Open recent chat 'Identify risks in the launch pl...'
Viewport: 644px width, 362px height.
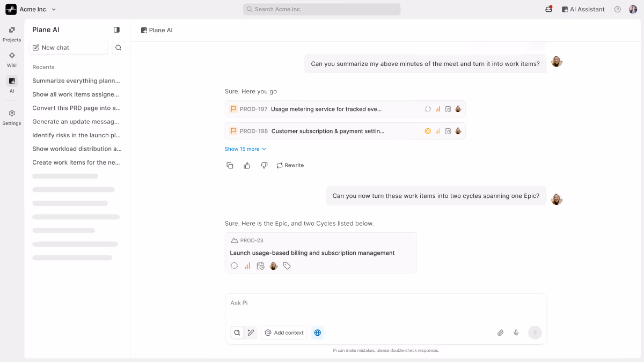(76, 135)
